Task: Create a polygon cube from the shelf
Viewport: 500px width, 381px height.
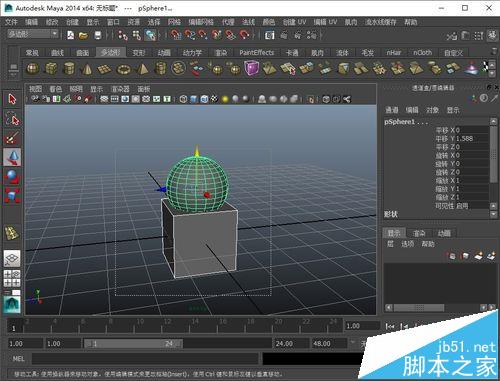Action: pos(51,69)
